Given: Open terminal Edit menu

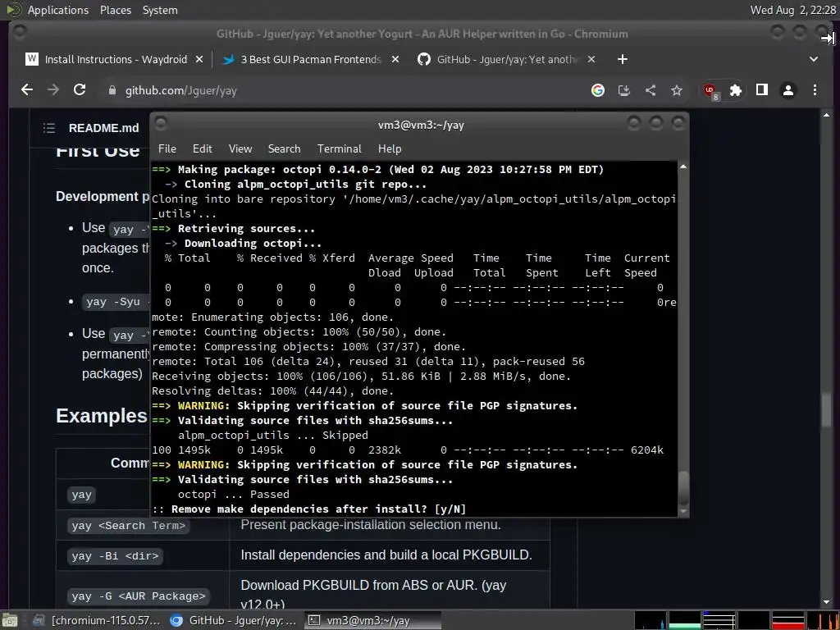Looking at the screenshot, I should click(x=202, y=148).
